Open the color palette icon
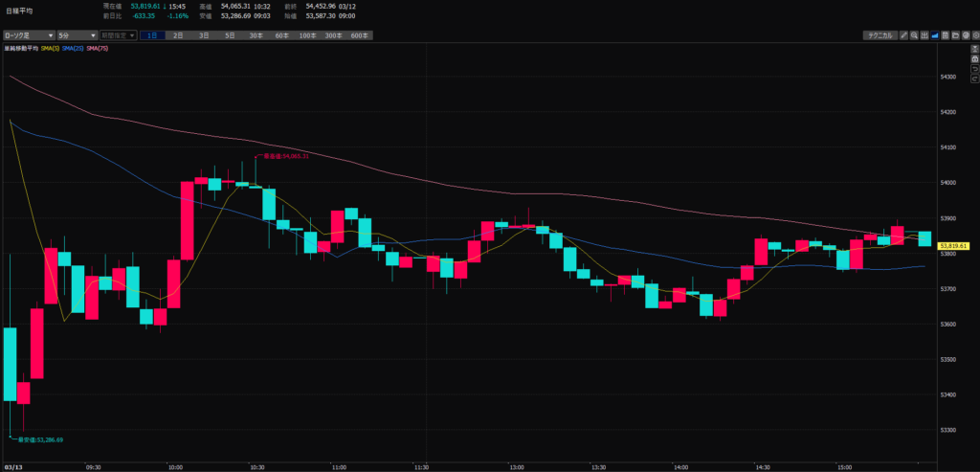This screenshot has height=472, width=980. (x=964, y=35)
